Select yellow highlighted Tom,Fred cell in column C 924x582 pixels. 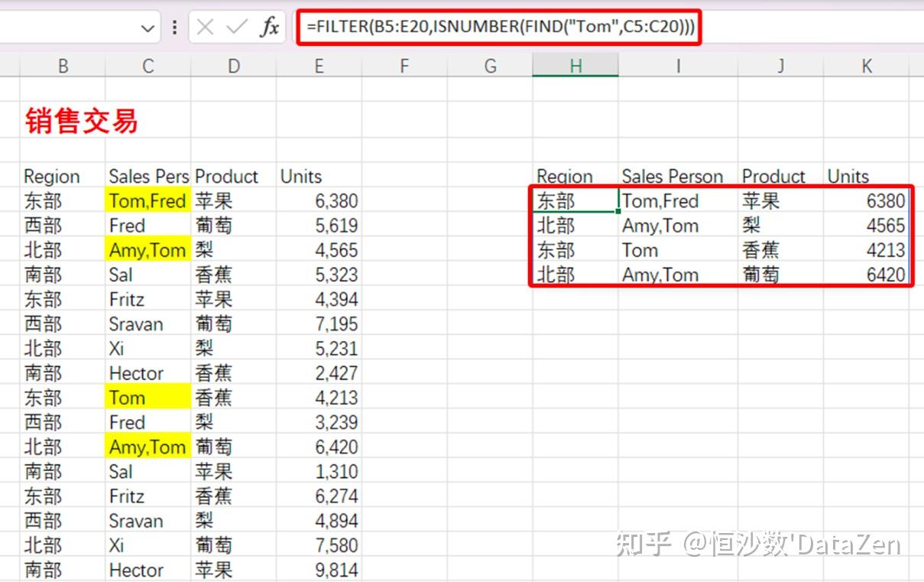coord(148,201)
